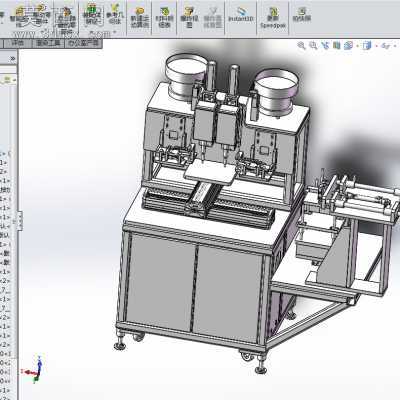Screen dimensions: 400x400
Task: Expand the Display Style dropdown arrow
Action: pos(376,46)
